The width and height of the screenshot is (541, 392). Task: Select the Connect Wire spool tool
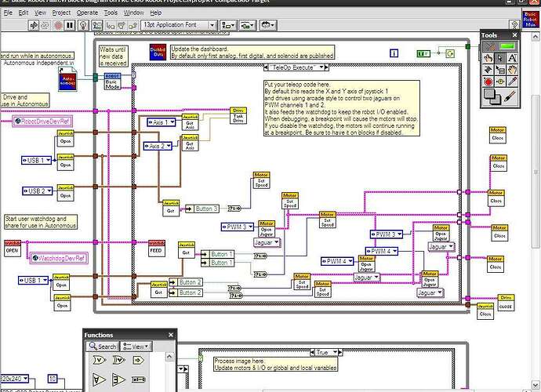(488, 70)
